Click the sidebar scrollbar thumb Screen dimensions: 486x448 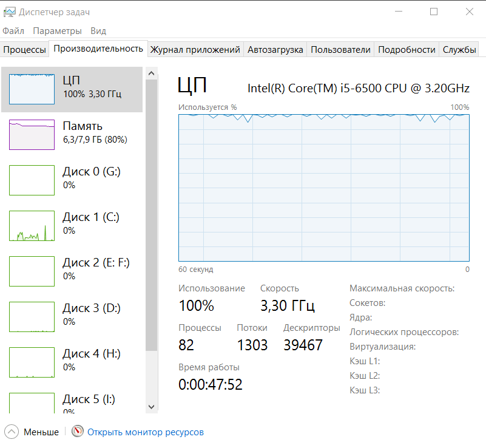coord(152,215)
